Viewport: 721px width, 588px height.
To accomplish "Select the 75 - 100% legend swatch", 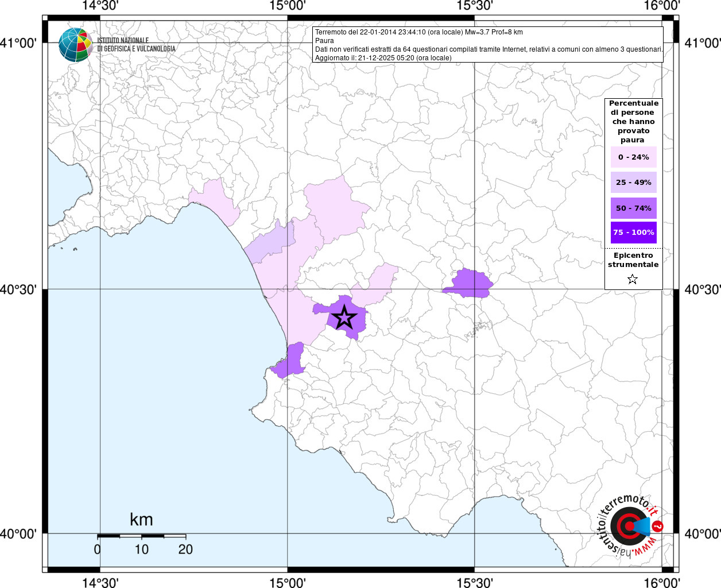I will click(633, 233).
